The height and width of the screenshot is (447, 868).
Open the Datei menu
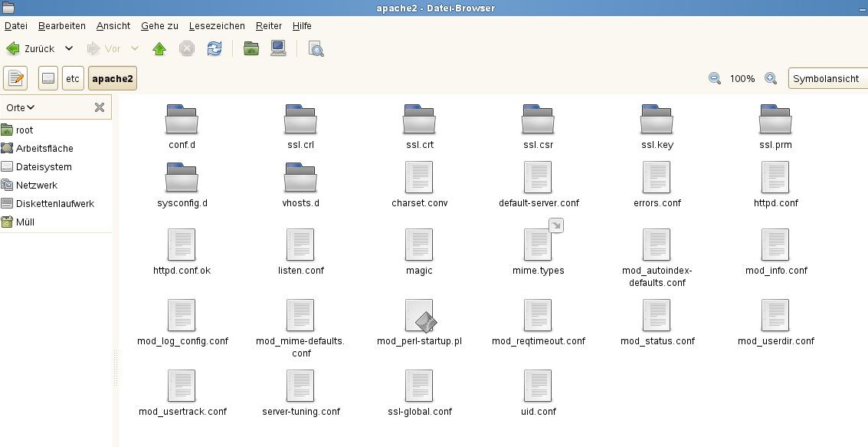point(16,26)
